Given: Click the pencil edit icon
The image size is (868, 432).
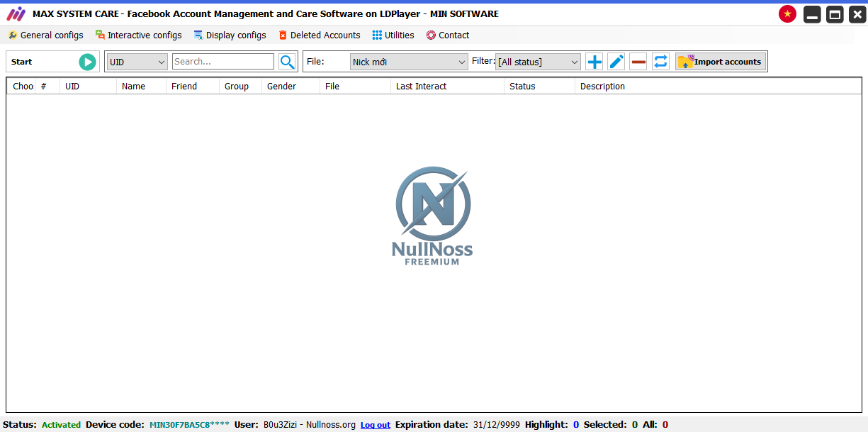Looking at the screenshot, I should pyautogui.click(x=616, y=62).
